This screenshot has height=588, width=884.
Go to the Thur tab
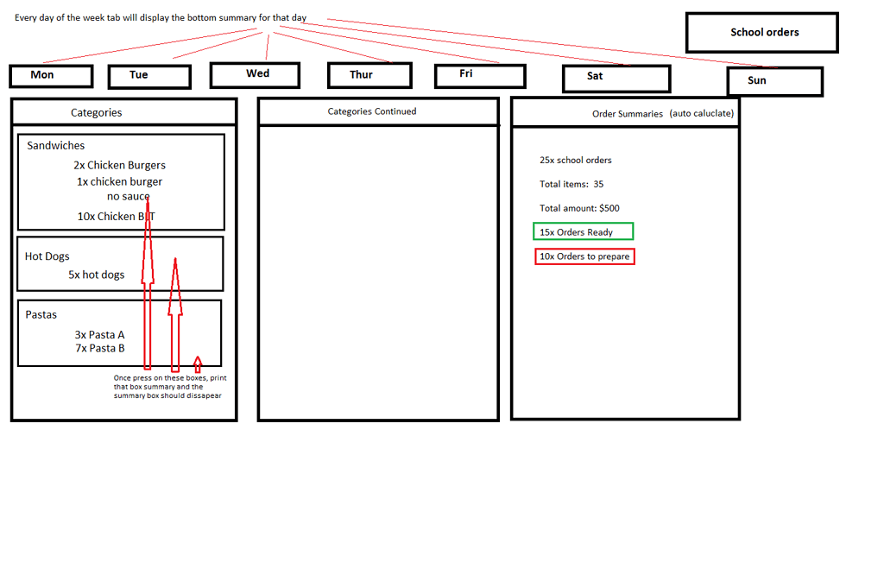click(369, 75)
